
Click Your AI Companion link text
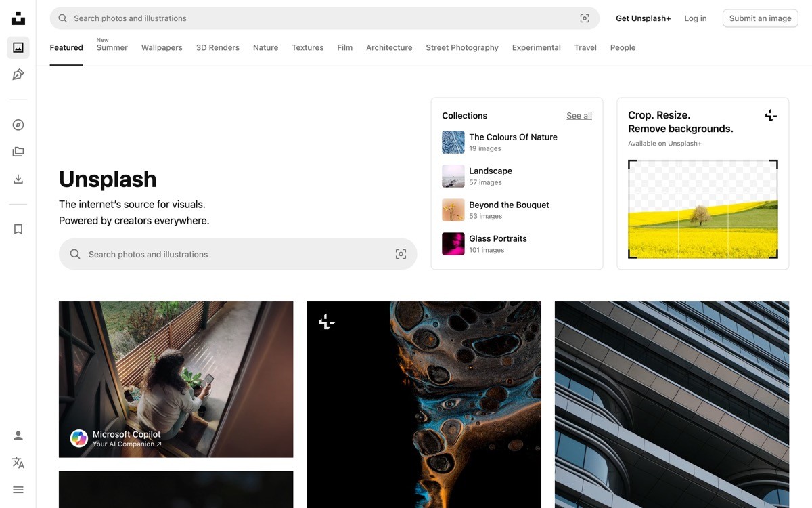tap(127, 444)
